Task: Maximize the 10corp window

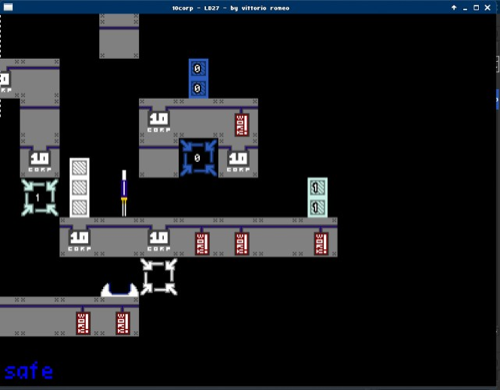Action: [x=476, y=8]
